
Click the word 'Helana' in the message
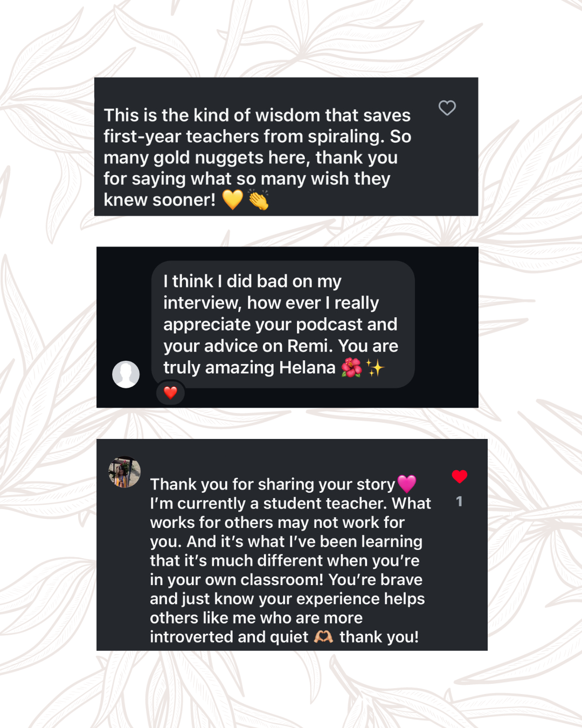click(x=307, y=367)
